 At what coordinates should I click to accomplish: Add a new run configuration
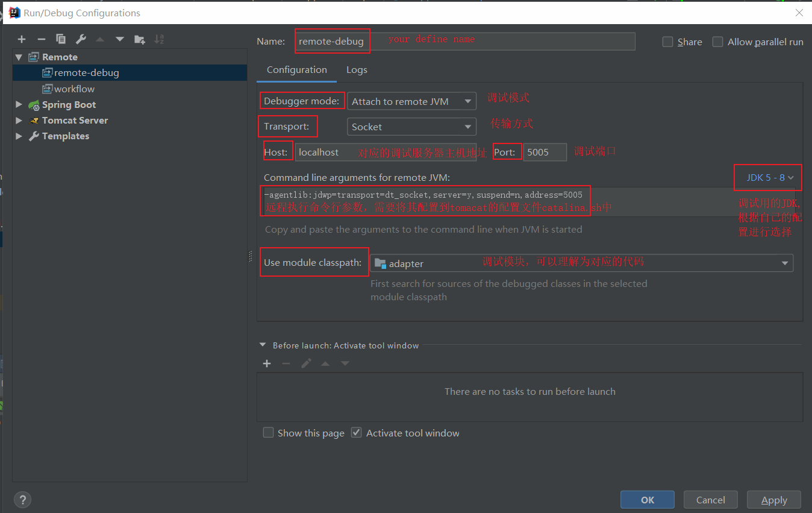pyautogui.click(x=22, y=39)
